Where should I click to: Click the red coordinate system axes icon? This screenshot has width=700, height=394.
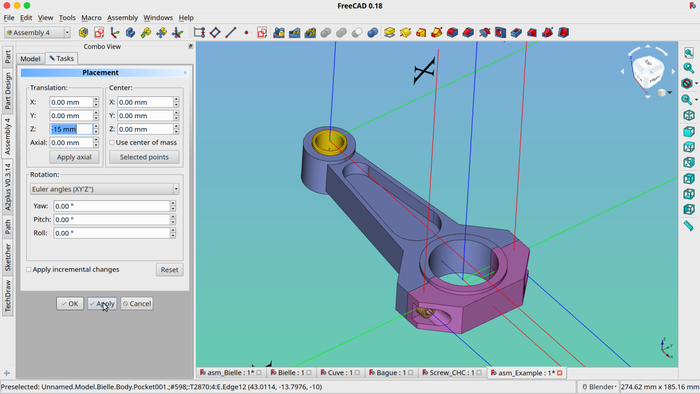[114, 33]
